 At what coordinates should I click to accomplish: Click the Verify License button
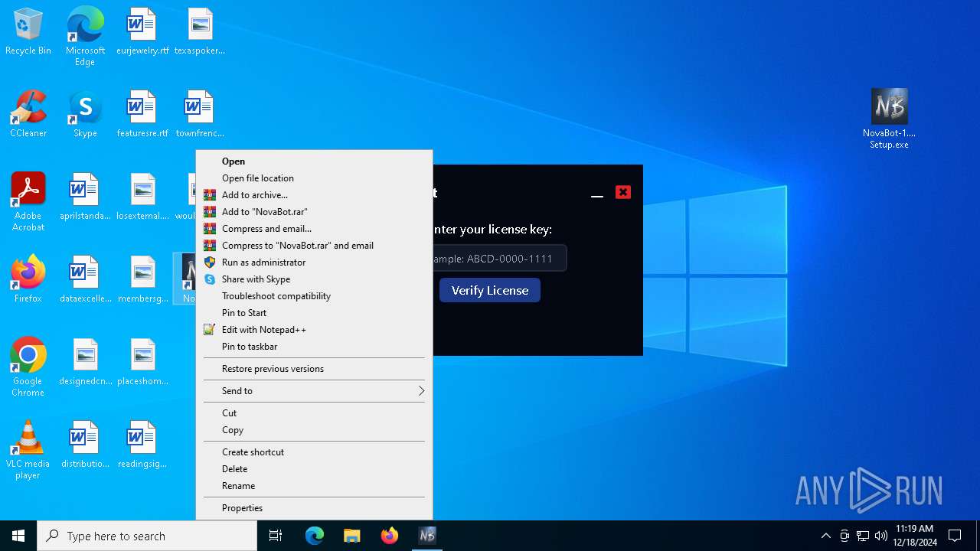490,290
